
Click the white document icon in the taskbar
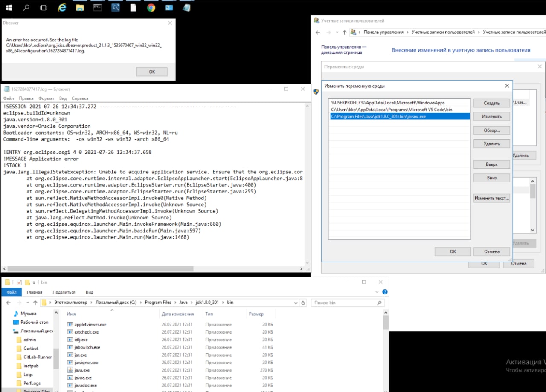[134, 7]
